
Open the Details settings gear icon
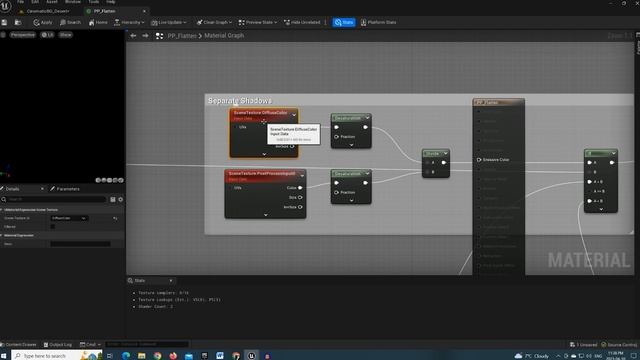pos(120,200)
